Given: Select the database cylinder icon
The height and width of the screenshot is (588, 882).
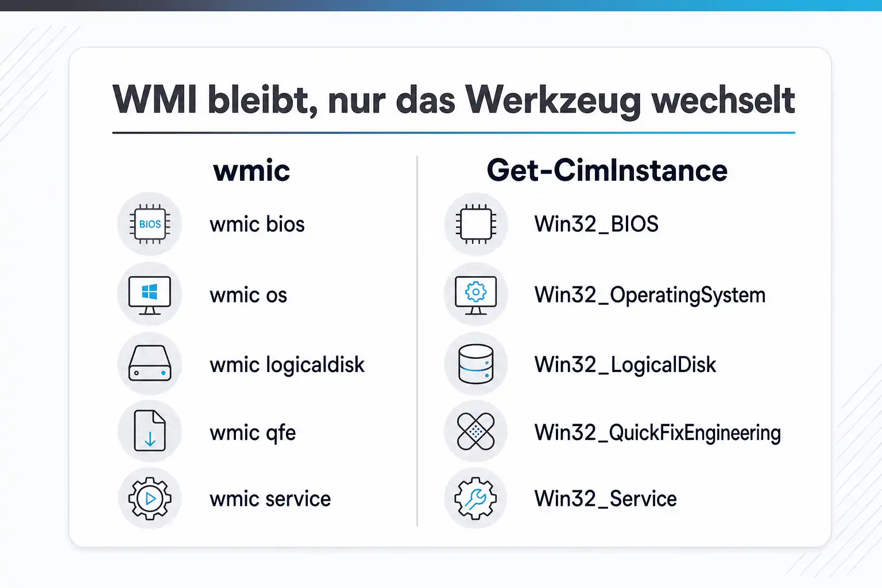Looking at the screenshot, I should click(476, 363).
